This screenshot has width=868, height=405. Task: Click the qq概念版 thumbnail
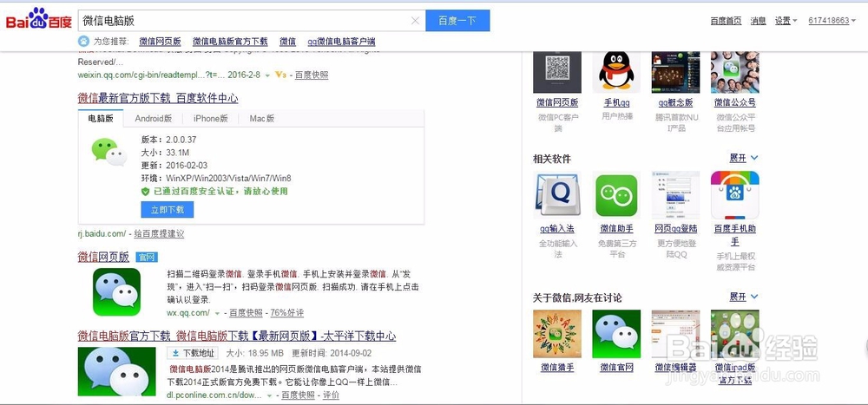675,72
